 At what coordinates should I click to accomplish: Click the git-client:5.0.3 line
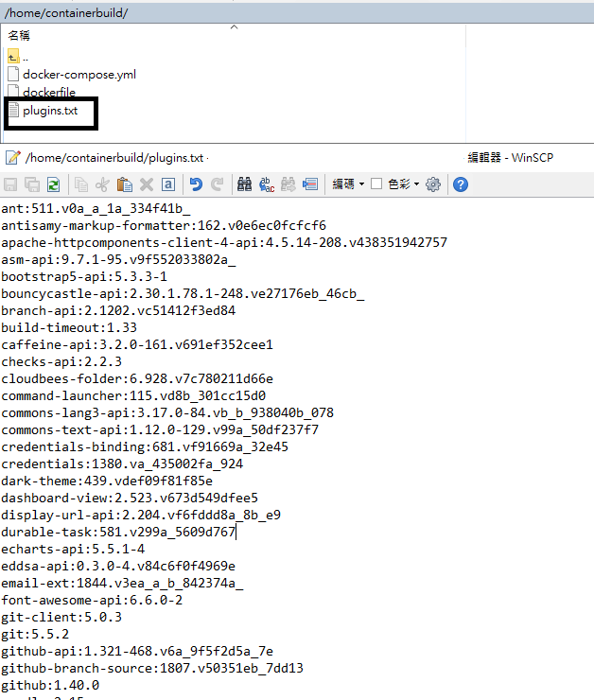pyautogui.click(x=61, y=617)
